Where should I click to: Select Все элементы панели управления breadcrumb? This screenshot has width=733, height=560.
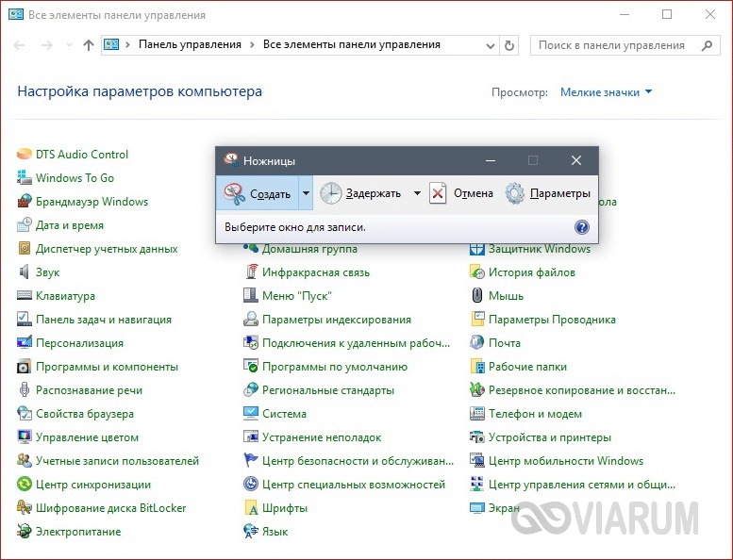352,44
